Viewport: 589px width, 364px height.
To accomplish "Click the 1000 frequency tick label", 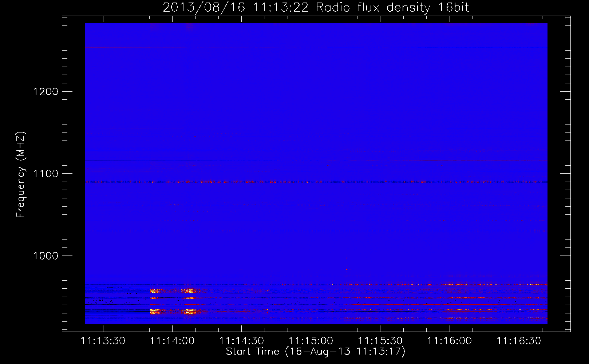I will tap(46, 256).
